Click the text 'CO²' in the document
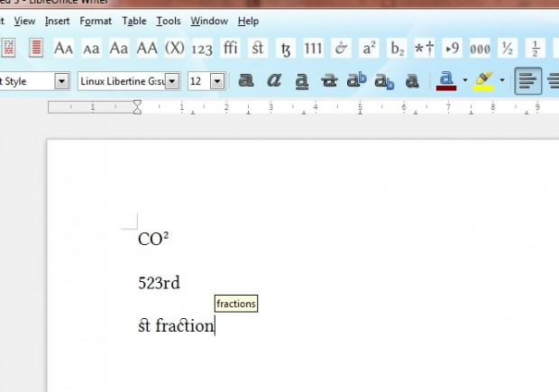 pyautogui.click(x=153, y=239)
